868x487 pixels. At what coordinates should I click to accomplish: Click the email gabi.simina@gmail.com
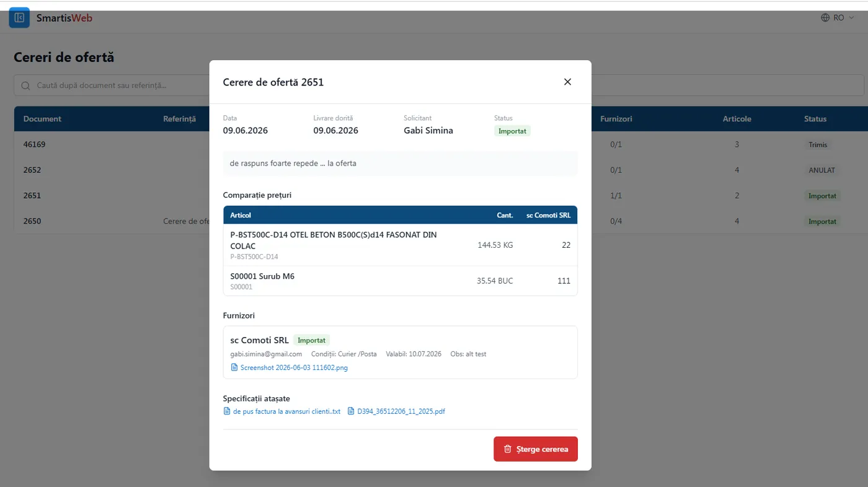pos(266,354)
